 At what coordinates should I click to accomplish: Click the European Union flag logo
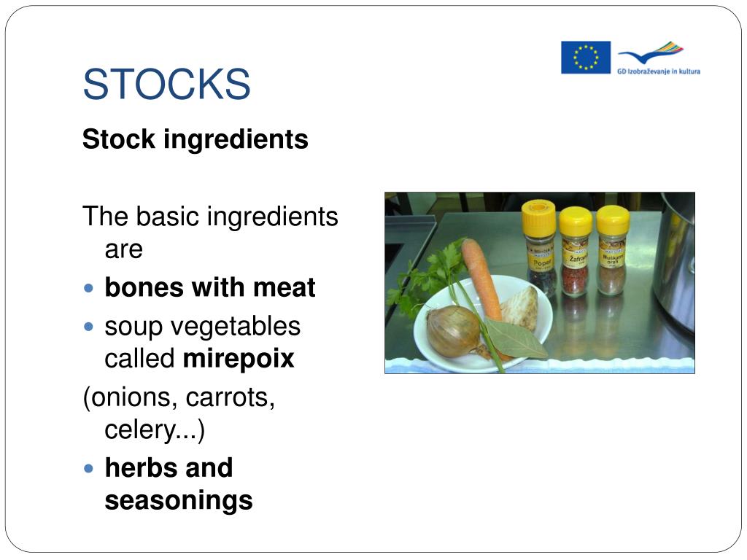point(586,57)
